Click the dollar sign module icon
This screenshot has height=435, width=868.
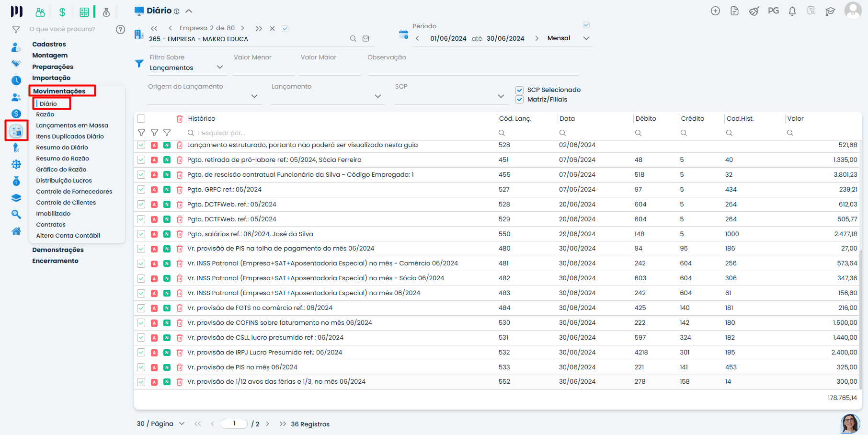(x=62, y=12)
